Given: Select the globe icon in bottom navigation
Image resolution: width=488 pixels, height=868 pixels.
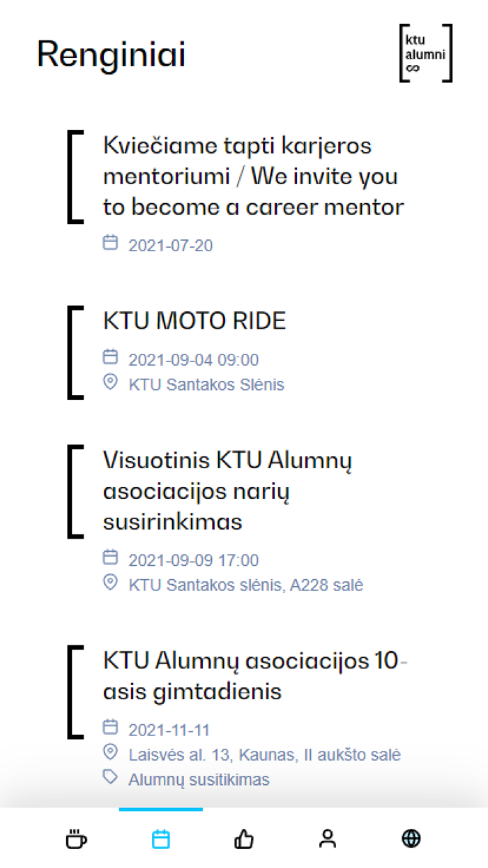Looking at the screenshot, I should [411, 839].
